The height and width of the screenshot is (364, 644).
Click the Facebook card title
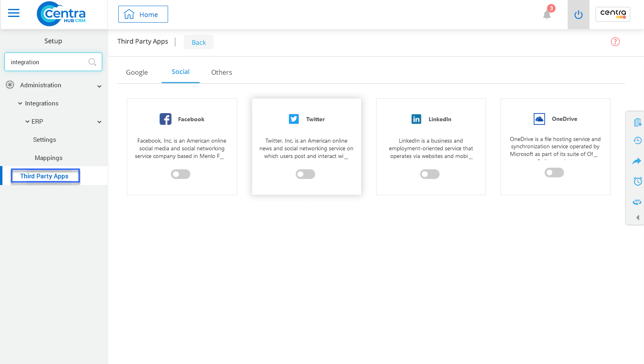[x=191, y=119]
